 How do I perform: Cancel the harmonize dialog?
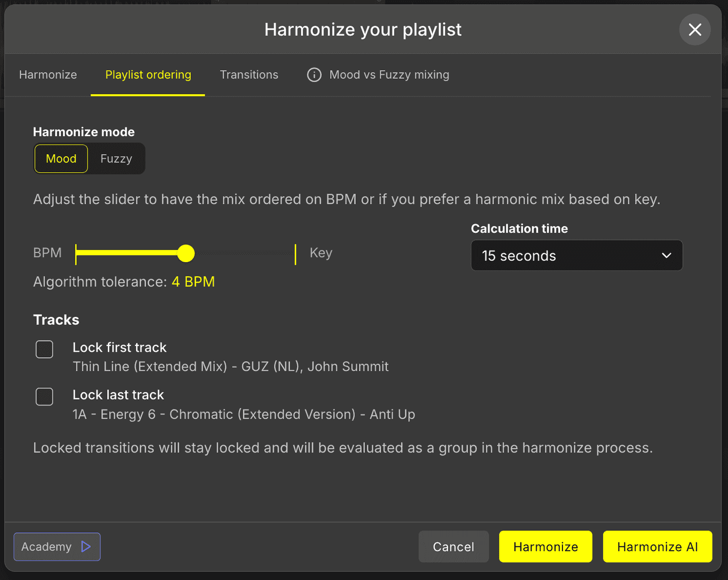pos(453,546)
